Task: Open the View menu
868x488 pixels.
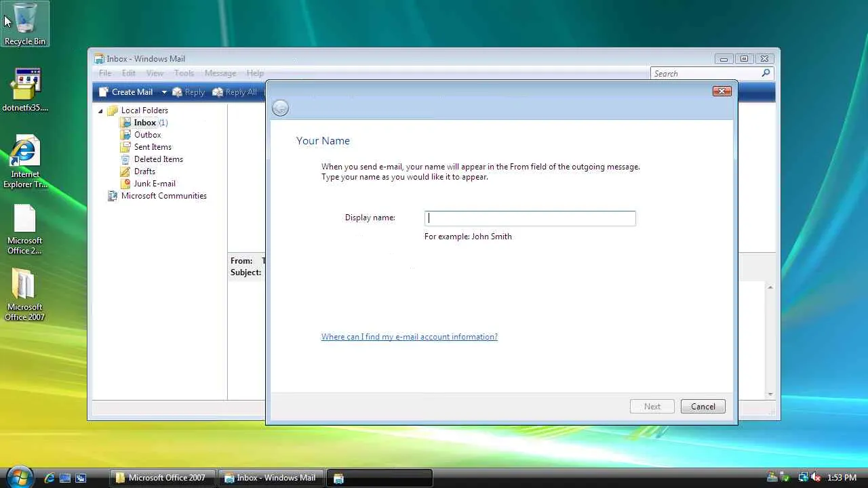Action: tap(155, 73)
